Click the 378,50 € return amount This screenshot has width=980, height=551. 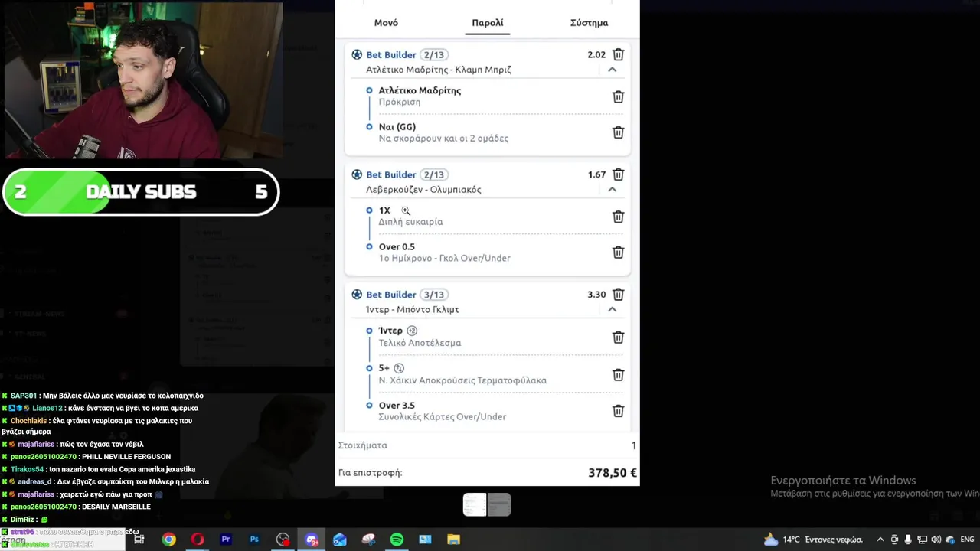(x=612, y=473)
